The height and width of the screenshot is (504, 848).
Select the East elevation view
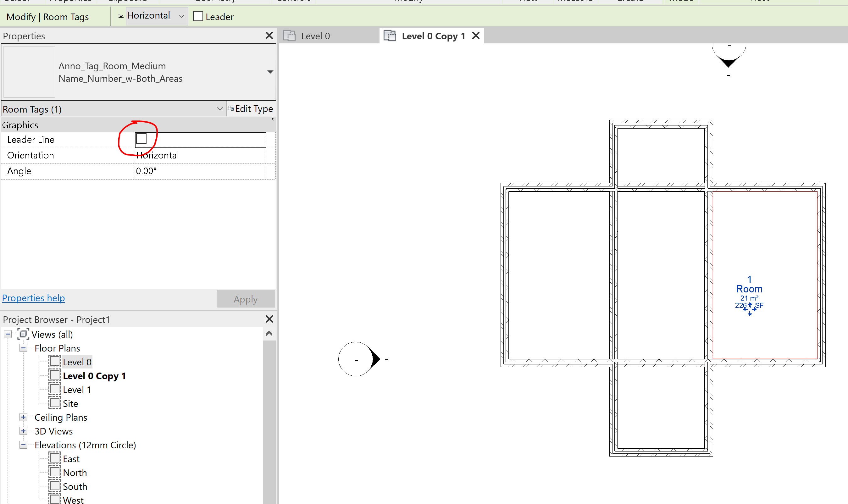(x=71, y=459)
